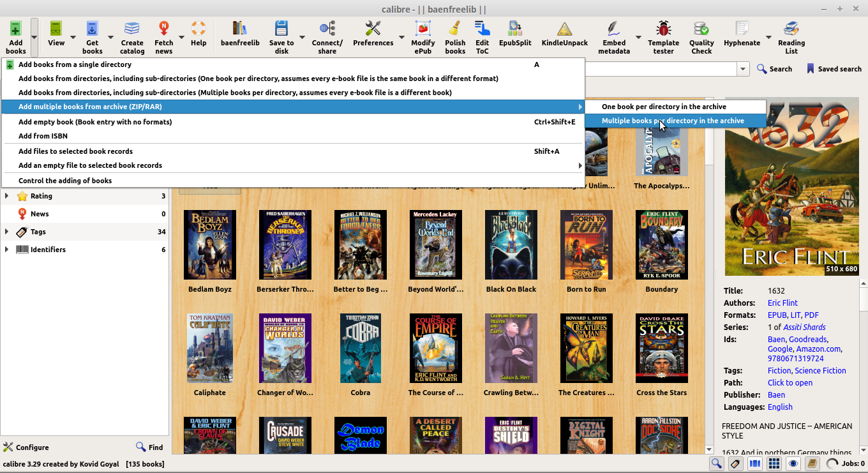Toggle the Book details panel button
This screenshot has width=868, height=473.
click(x=812, y=464)
